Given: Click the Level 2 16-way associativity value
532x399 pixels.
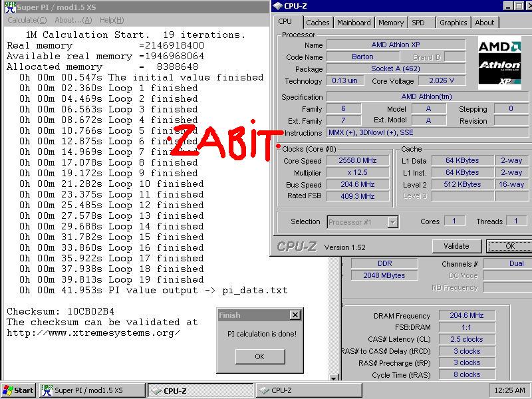Looking at the screenshot, I should [511, 184].
